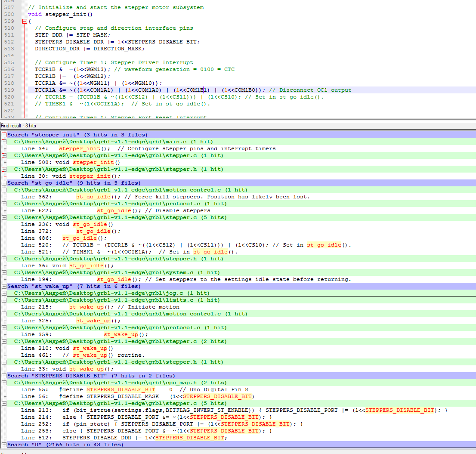Select stepper.h file under st_go_idle search
Screen dimensions: 476x454
pyautogui.click(x=118, y=259)
